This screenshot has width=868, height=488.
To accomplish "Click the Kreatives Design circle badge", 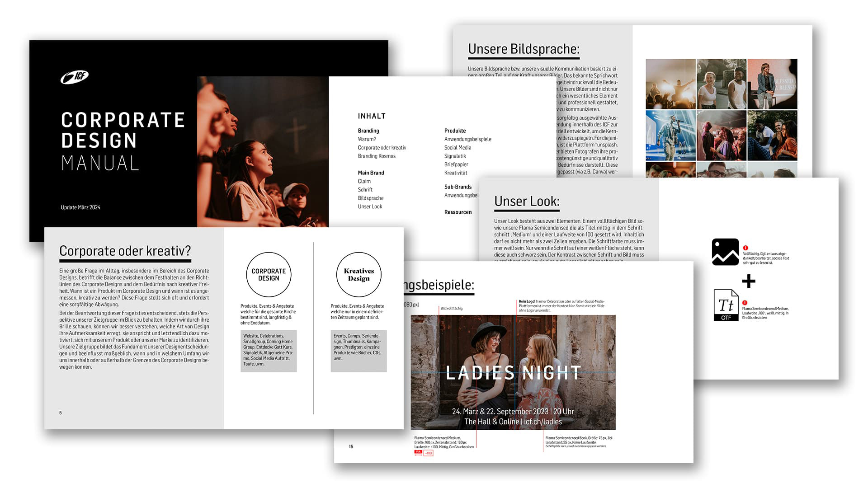I will pyautogui.click(x=359, y=275).
